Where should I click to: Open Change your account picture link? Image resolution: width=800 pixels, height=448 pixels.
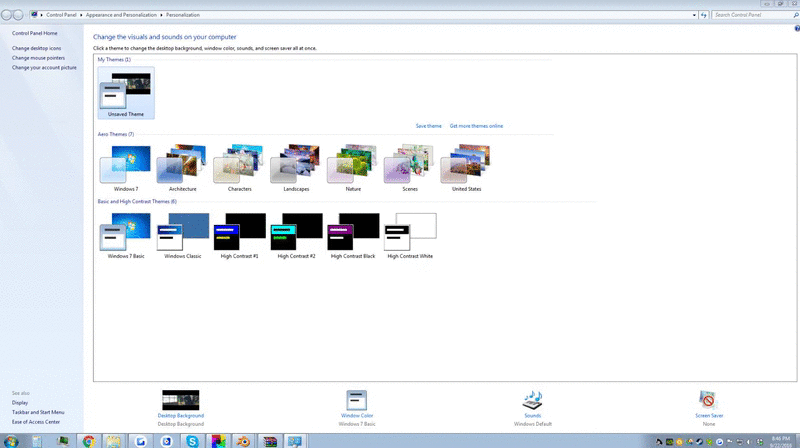(x=44, y=67)
